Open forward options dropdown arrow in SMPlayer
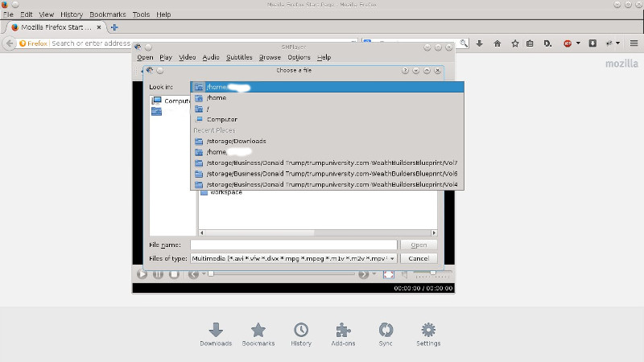 click(374, 274)
